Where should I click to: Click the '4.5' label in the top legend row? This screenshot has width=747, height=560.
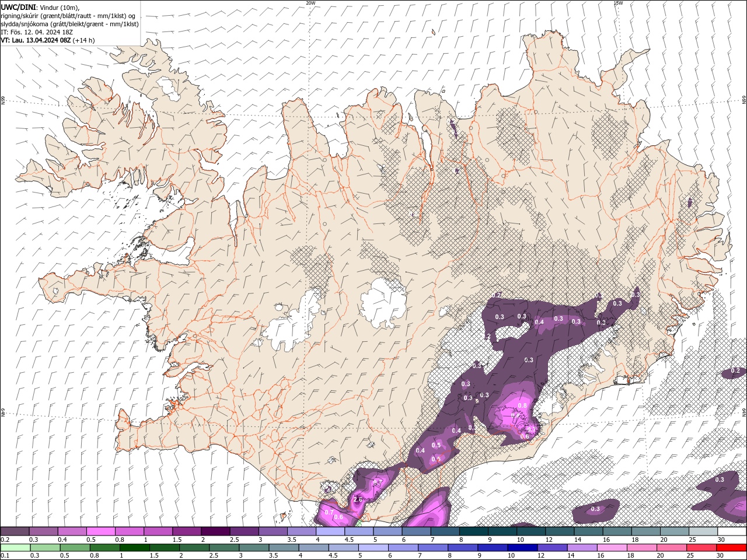[x=349, y=540]
